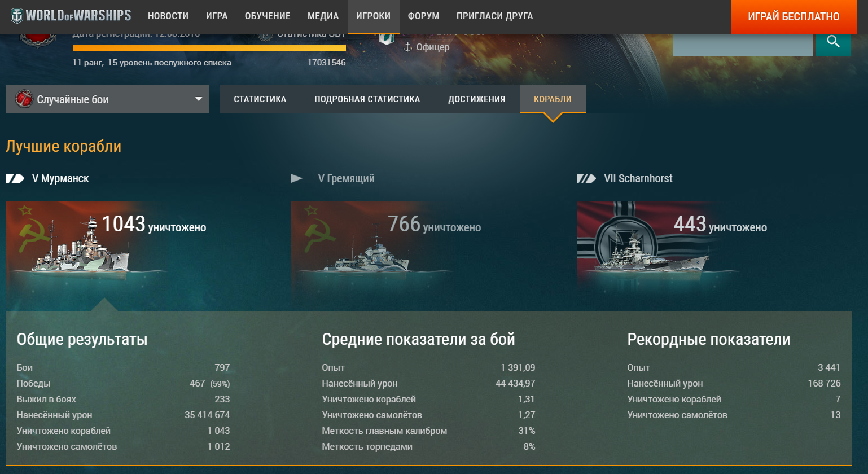Open the ПРИГЛАСИ ДРУГА menu item
Image resolution: width=868 pixels, height=474 pixels.
495,16
